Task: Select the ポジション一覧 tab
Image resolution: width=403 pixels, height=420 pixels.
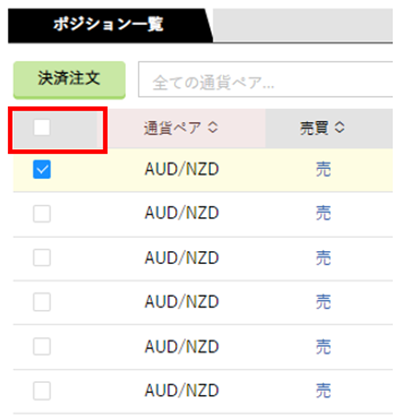Action: click(108, 25)
